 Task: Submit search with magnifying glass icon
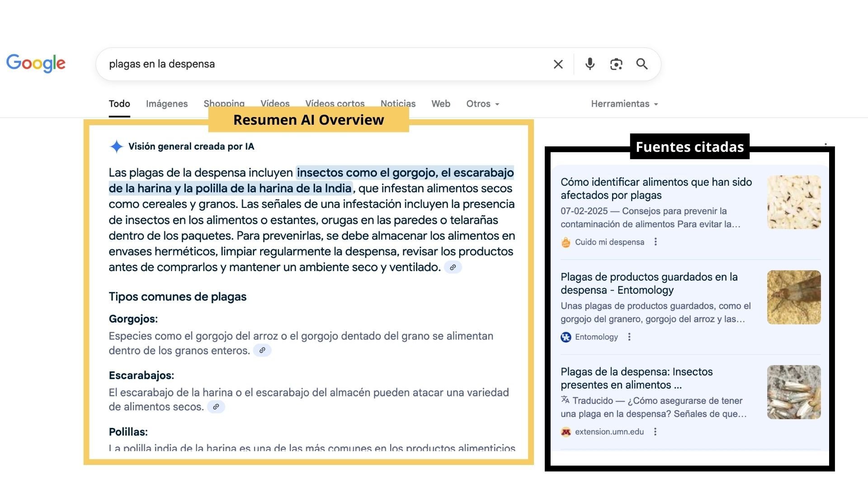pos(642,64)
